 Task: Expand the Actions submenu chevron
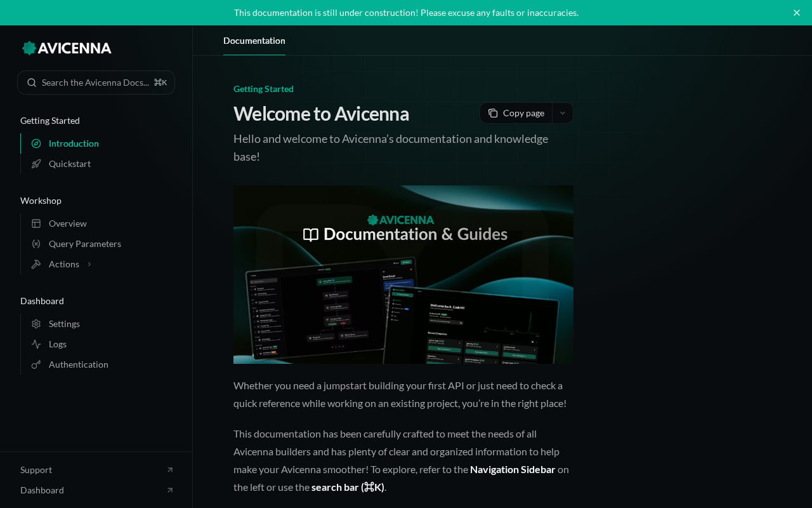[89, 264]
